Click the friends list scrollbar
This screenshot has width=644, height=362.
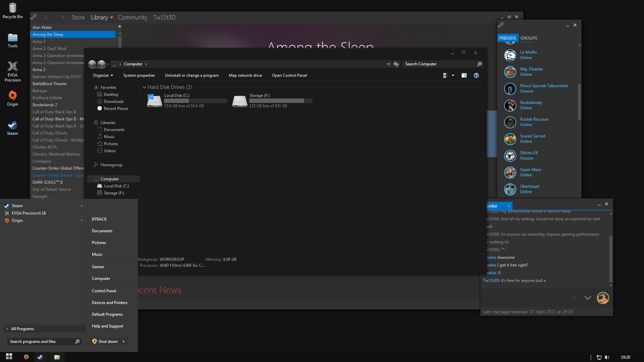[579, 102]
